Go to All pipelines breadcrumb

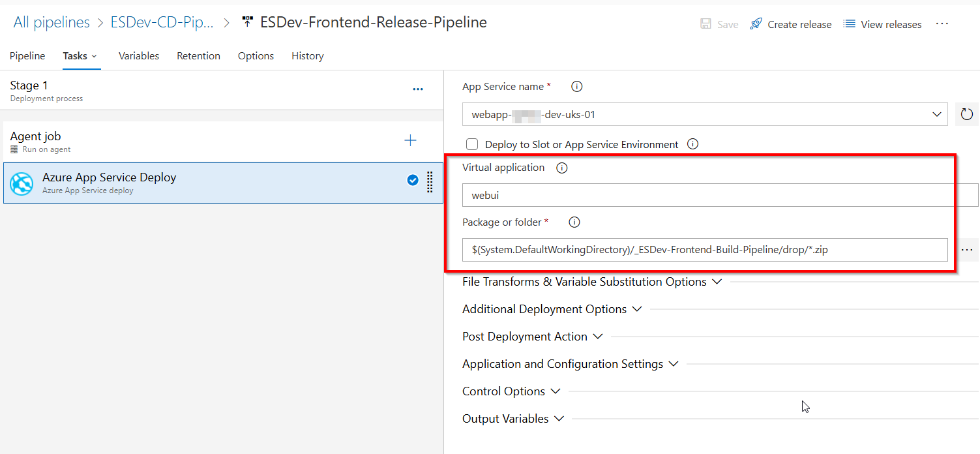[52, 22]
